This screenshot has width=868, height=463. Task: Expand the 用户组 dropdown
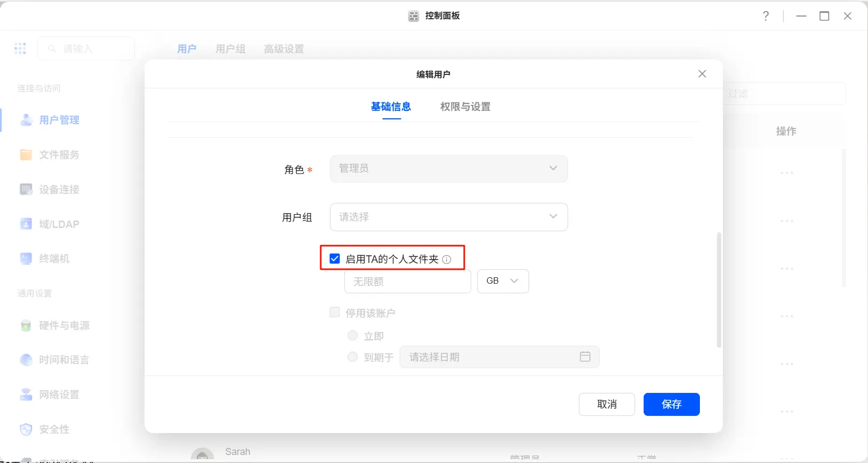[448, 217]
